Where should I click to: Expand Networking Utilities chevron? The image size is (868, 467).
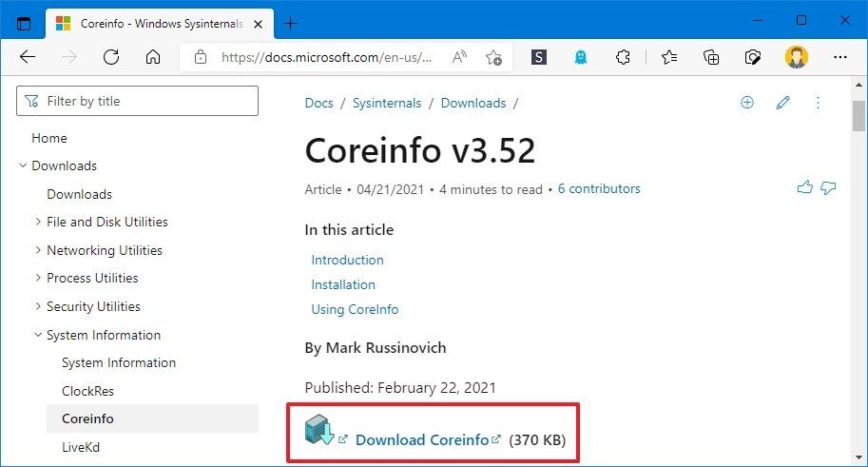(x=38, y=250)
